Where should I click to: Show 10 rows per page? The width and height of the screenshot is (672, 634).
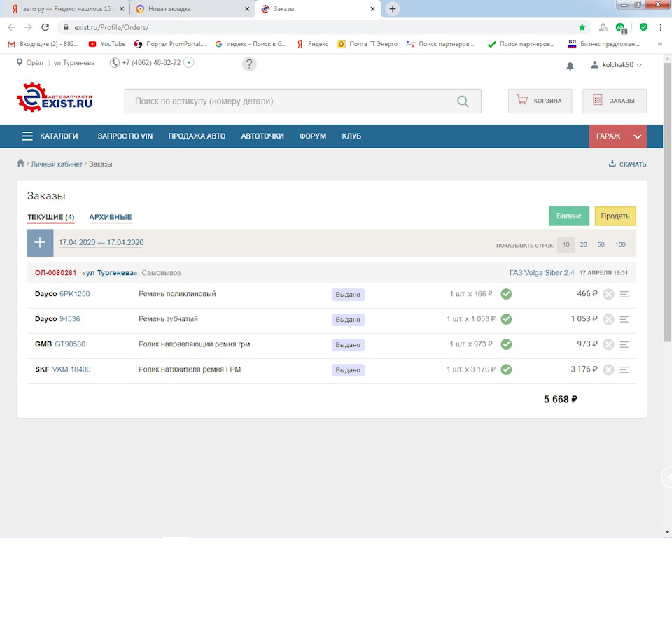(x=566, y=245)
